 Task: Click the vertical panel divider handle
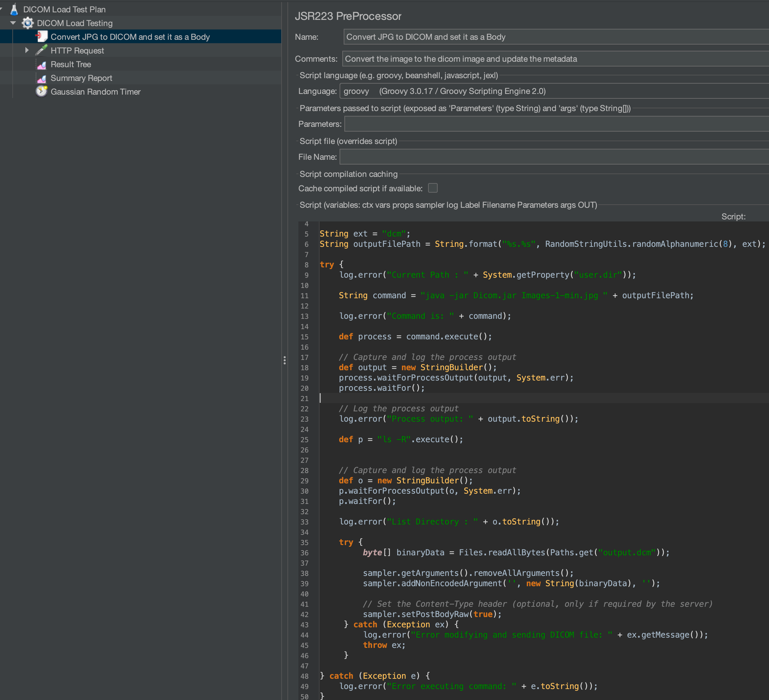[285, 360]
